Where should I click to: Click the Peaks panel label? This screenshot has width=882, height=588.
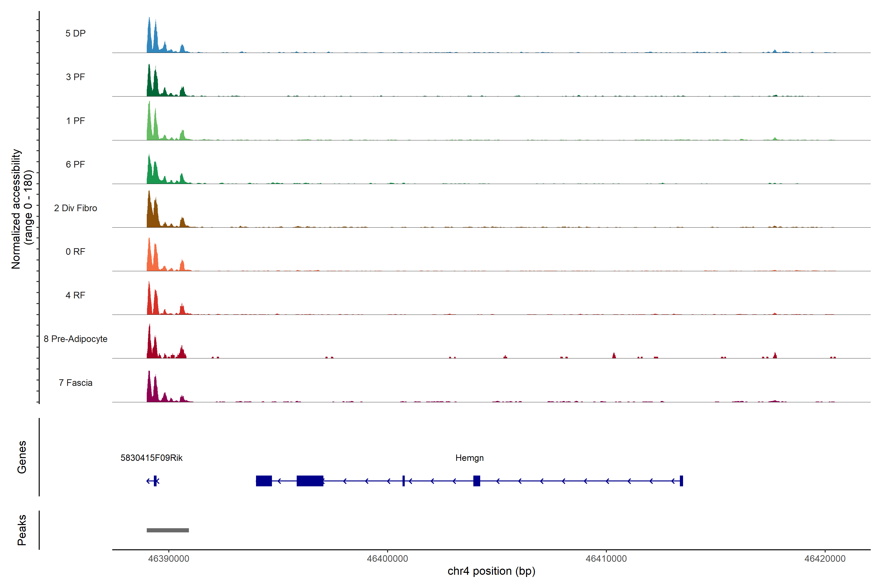pos(22,530)
